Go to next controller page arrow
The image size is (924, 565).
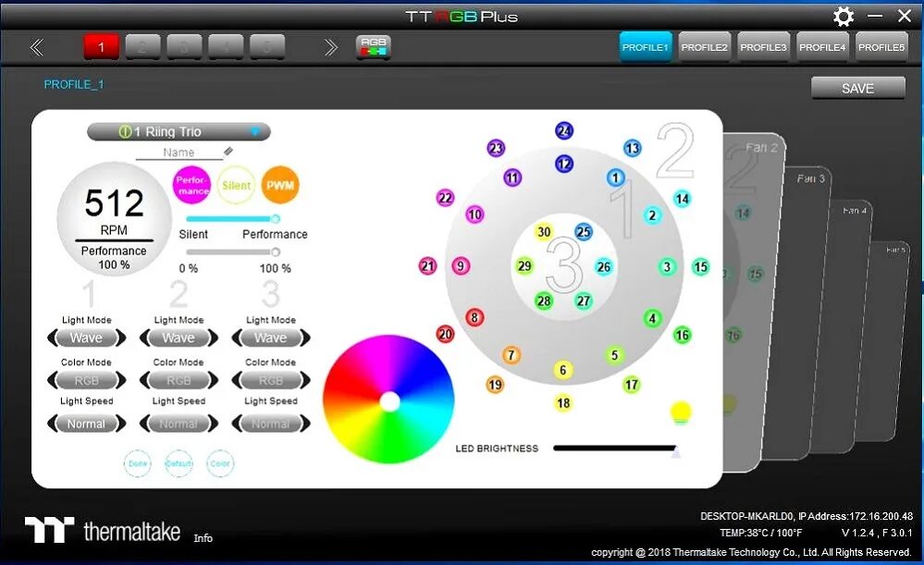click(330, 47)
